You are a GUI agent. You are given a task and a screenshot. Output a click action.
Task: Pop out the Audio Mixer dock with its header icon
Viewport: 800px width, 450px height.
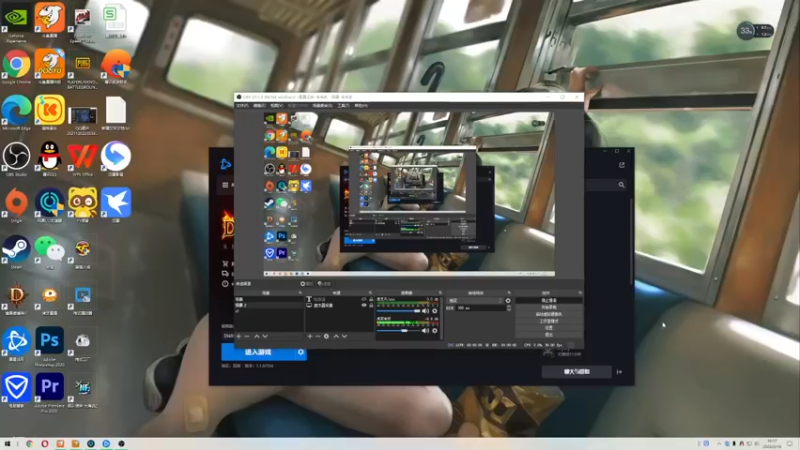(x=440, y=292)
